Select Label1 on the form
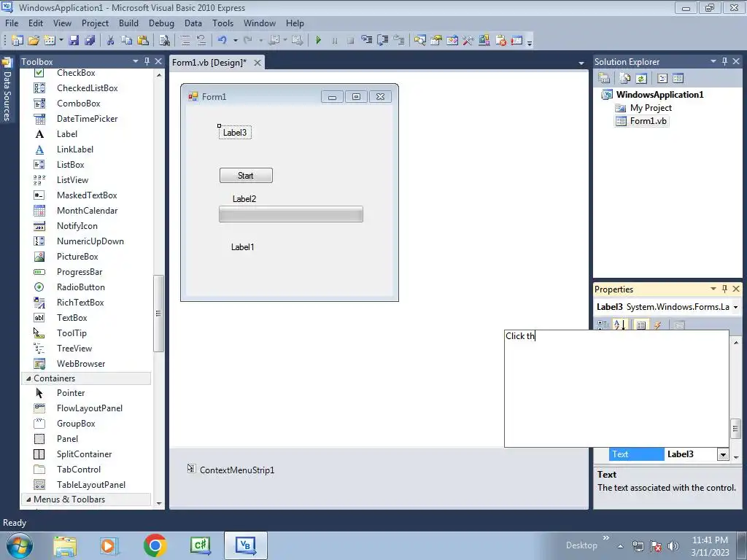Screen dimensions: 747x560 click(242, 246)
